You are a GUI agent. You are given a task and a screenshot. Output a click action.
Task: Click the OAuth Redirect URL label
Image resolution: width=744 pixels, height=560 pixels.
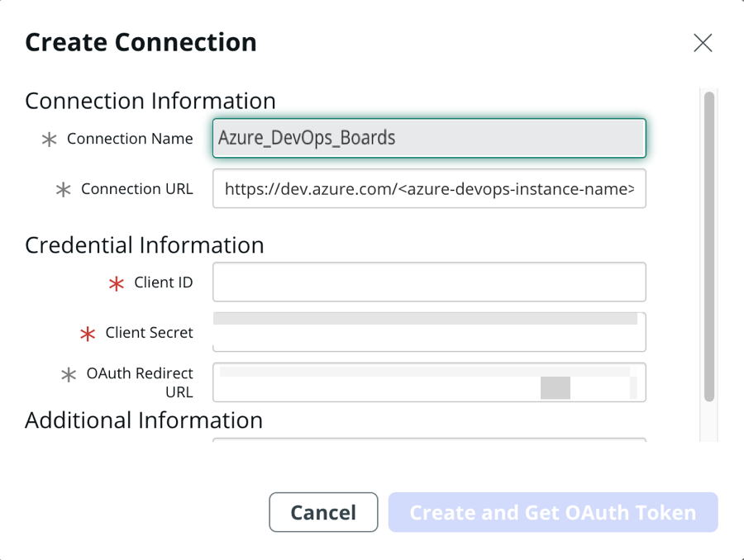pos(140,382)
